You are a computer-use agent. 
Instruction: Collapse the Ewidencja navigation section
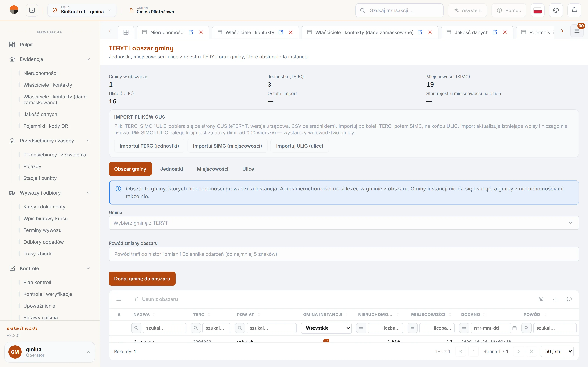coord(88,59)
